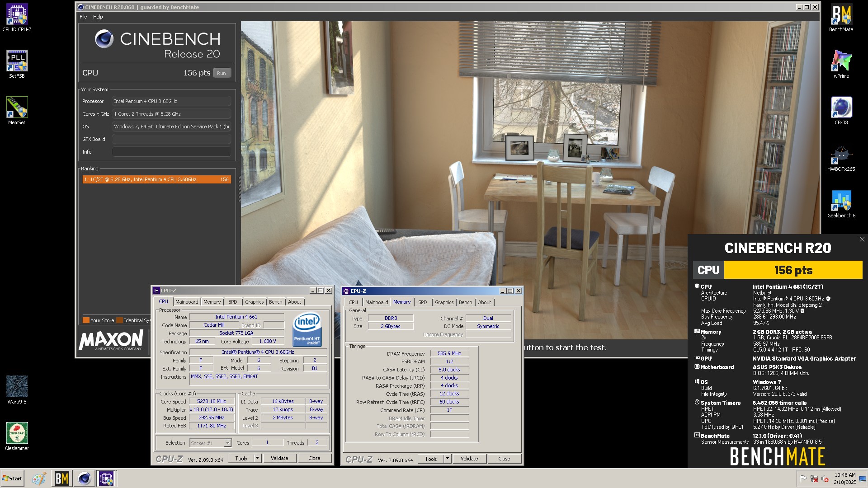The image size is (868, 488).
Task: Open the File menu in Cinebench
Action: coord(83,17)
